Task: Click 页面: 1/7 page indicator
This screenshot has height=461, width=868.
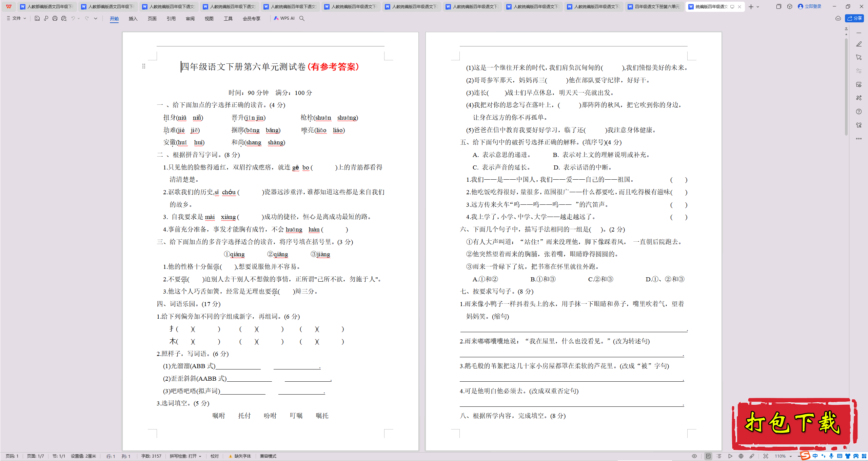Action: 36,456
